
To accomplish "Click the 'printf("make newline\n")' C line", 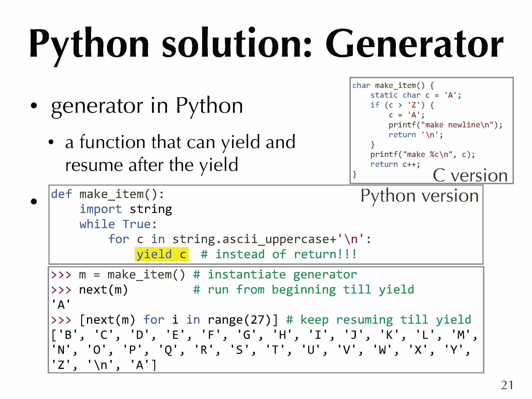I will (445, 125).
